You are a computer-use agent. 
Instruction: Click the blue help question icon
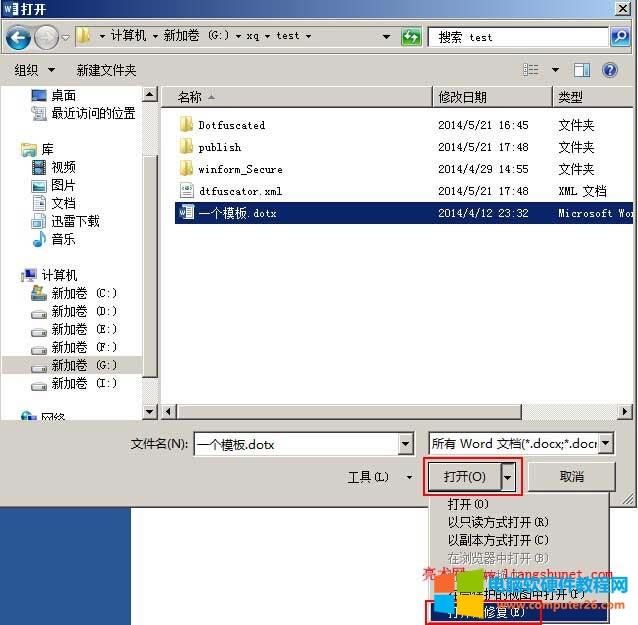pyautogui.click(x=610, y=70)
